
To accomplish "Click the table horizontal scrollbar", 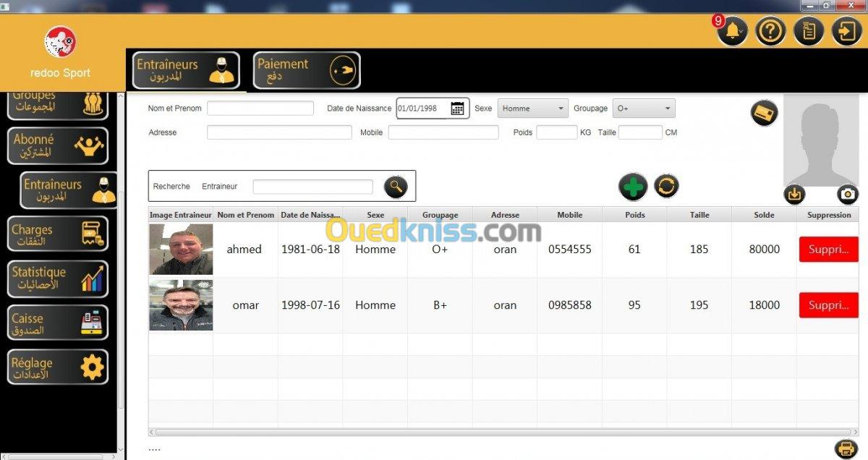I will tap(503, 432).
